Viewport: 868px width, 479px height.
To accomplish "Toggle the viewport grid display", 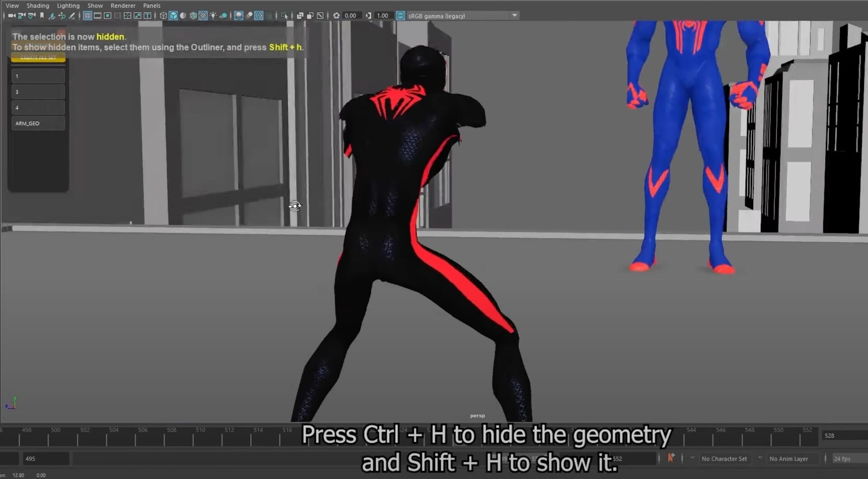I will point(88,16).
